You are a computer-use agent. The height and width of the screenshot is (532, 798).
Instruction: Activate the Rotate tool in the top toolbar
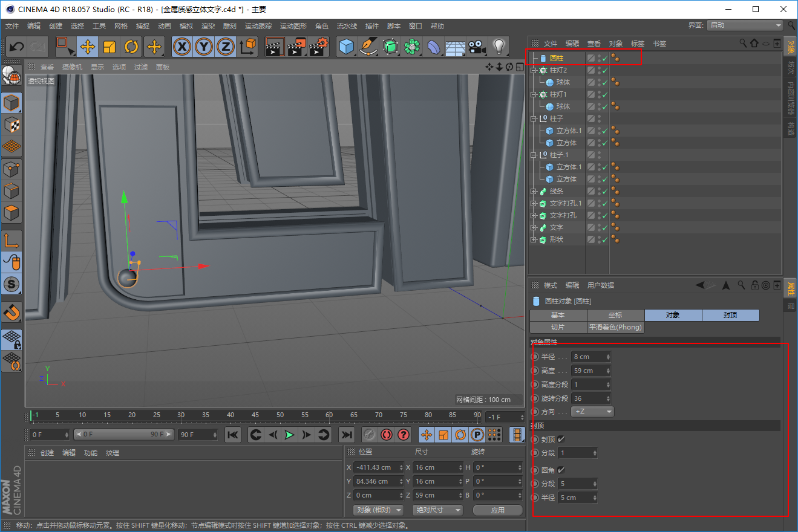pos(132,47)
